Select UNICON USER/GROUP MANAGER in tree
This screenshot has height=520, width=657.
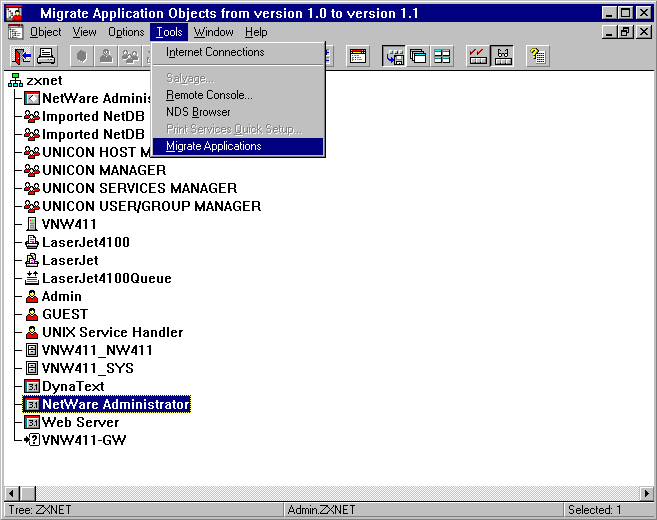(143, 206)
